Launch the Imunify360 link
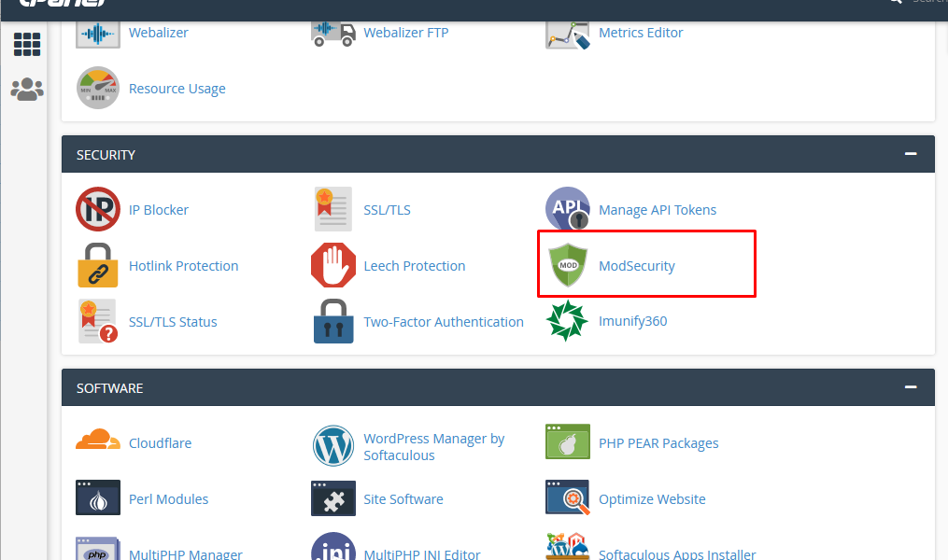The width and height of the screenshot is (948, 560). [x=633, y=321]
